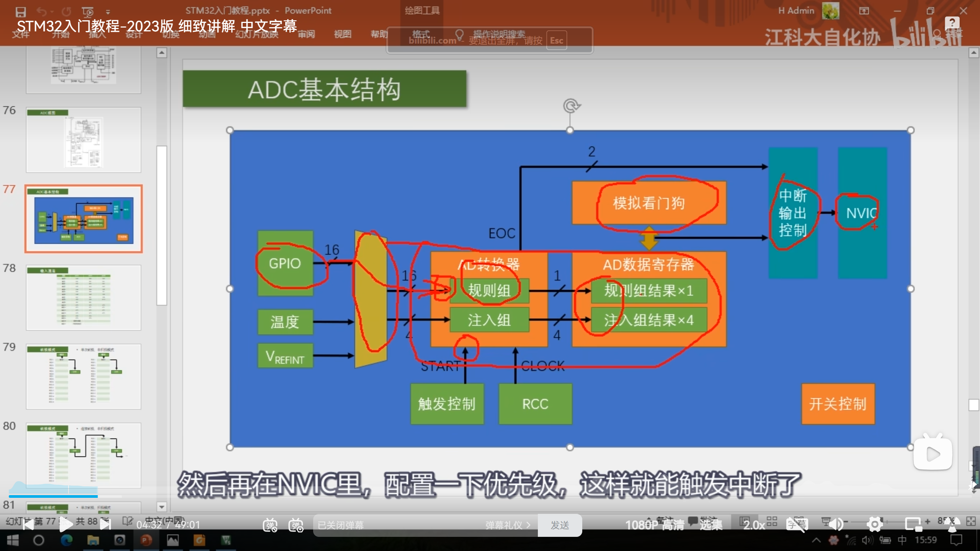The height and width of the screenshot is (551, 980).
Task: Click the danmaku text input field
Action: point(398,525)
